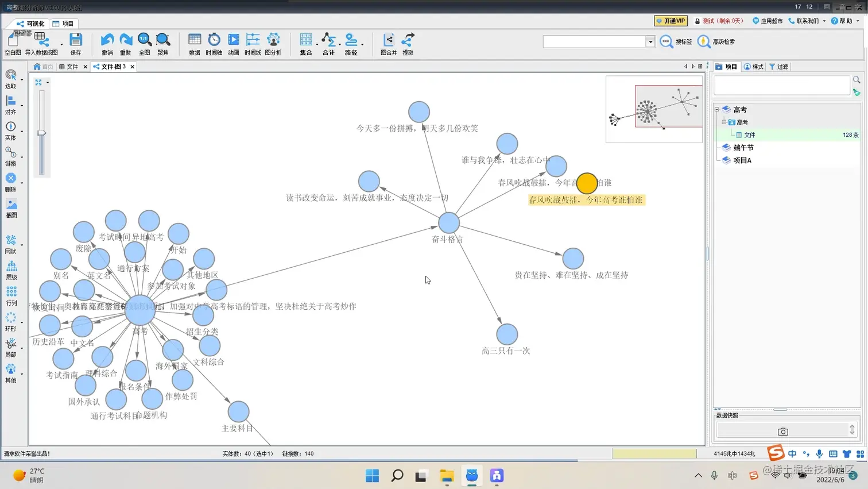Redo the action with 重做
Viewport: 868px width, 489px height.
[x=126, y=44]
